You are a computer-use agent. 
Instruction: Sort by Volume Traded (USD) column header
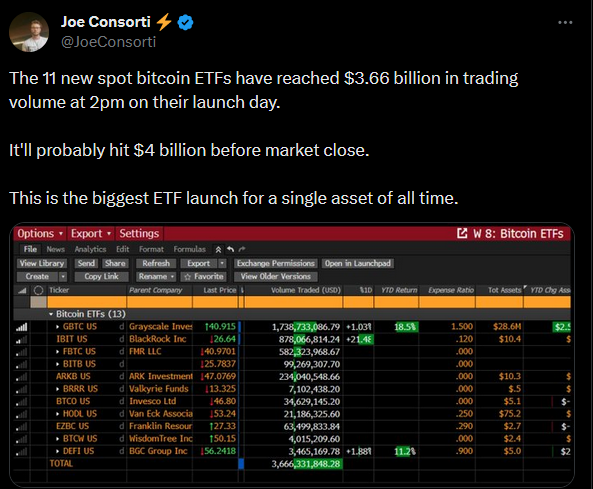306,290
